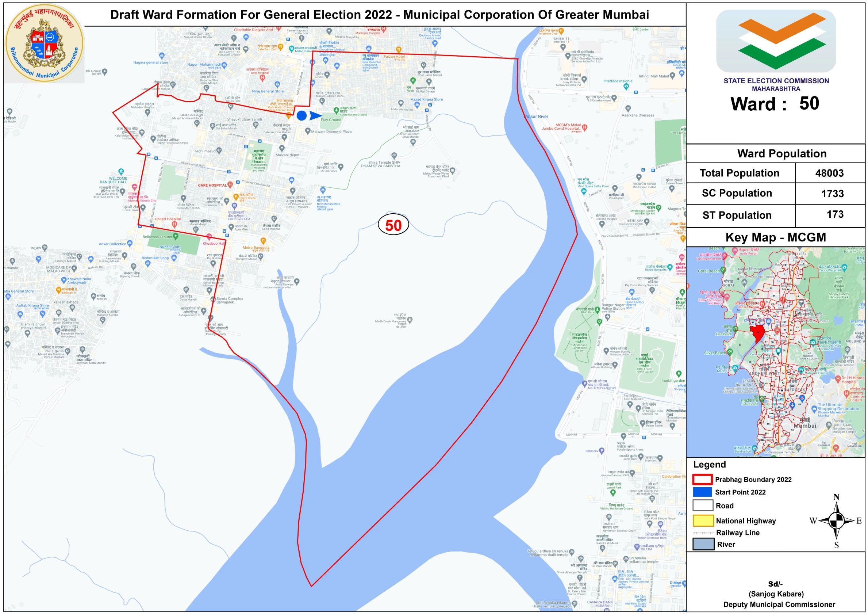Click the yellow National Highway legend swatch
868x614 pixels.
[703, 520]
